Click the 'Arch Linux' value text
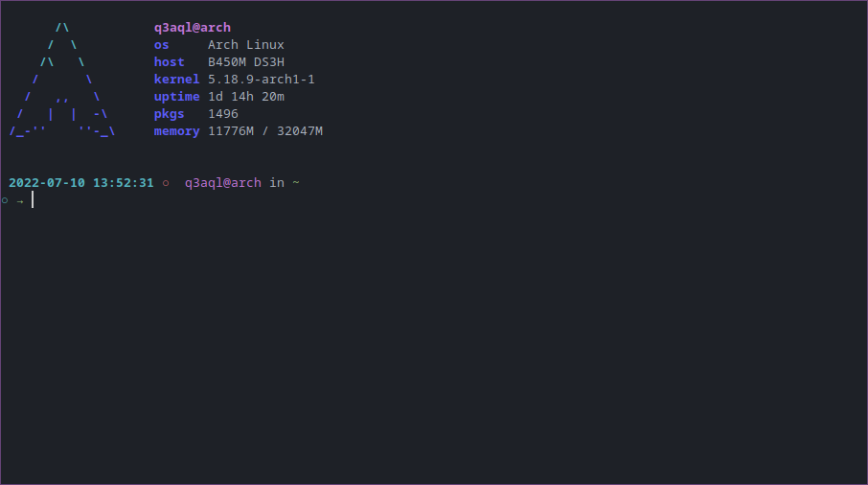 246,45
